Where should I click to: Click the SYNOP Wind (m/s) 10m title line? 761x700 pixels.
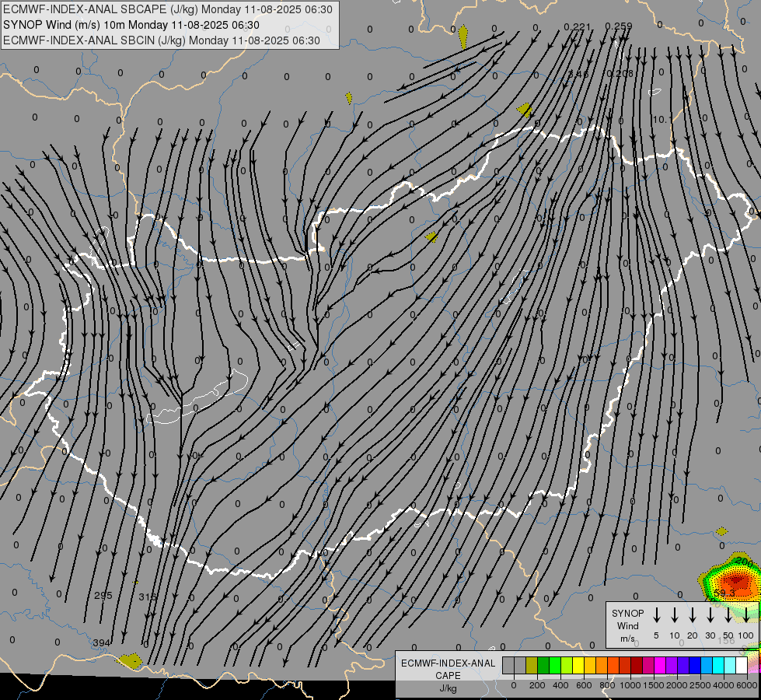click(x=131, y=25)
